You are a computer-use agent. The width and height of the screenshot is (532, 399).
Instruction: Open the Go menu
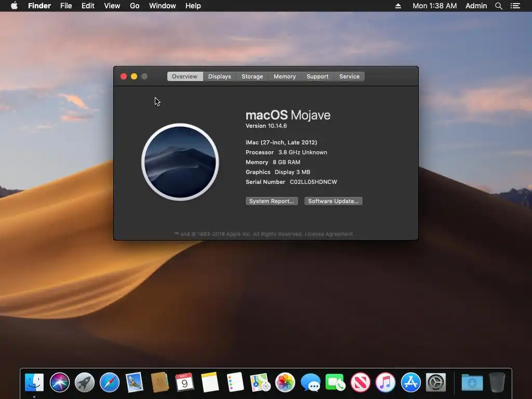click(135, 6)
